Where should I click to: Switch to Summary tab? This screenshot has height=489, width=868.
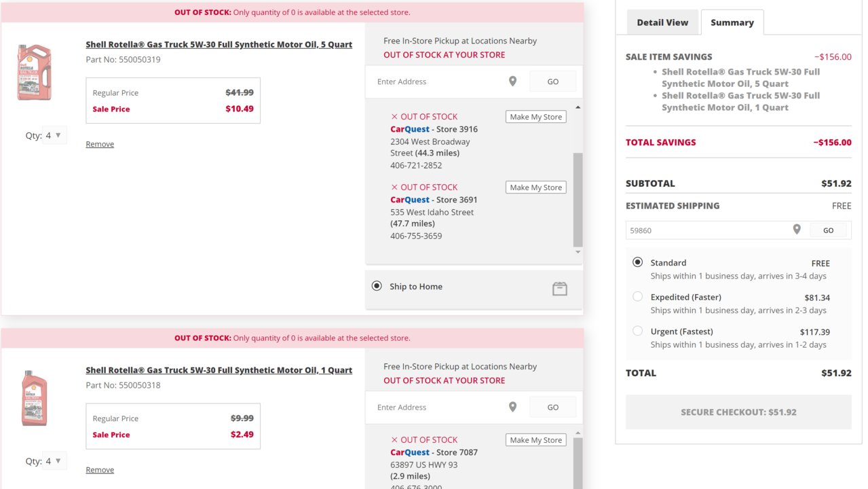coord(732,22)
